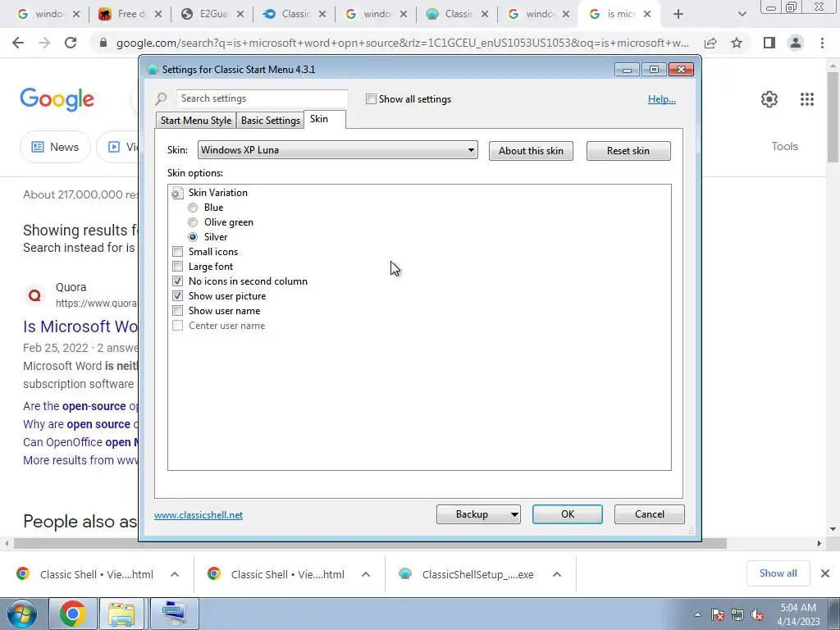The height and width of the screenshot is (630, 840).
Task: Expand second Classic Shell html download menu
Action: point(366,574)
